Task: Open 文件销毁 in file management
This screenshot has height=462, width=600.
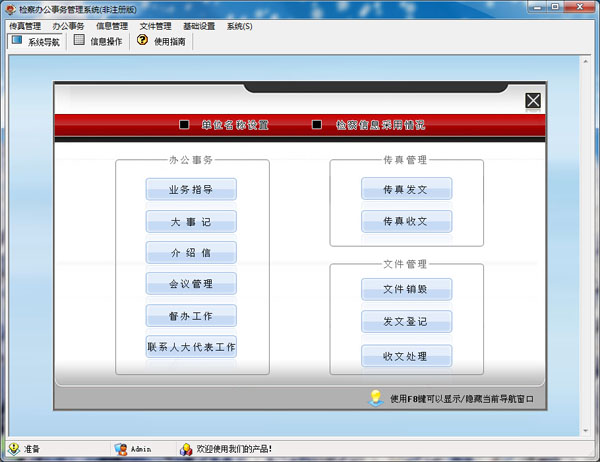Action: [x=406, y=290]
